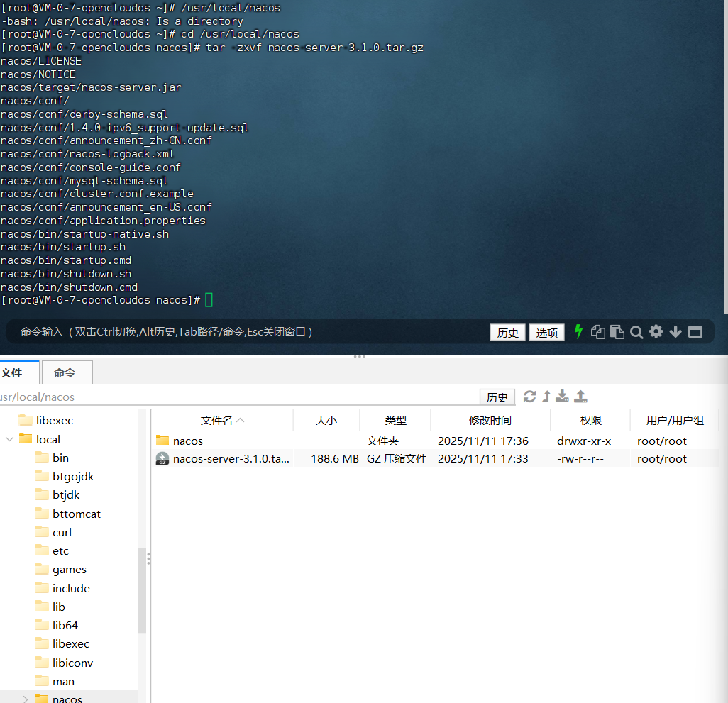Click the upload file icon

coord(580,397)
